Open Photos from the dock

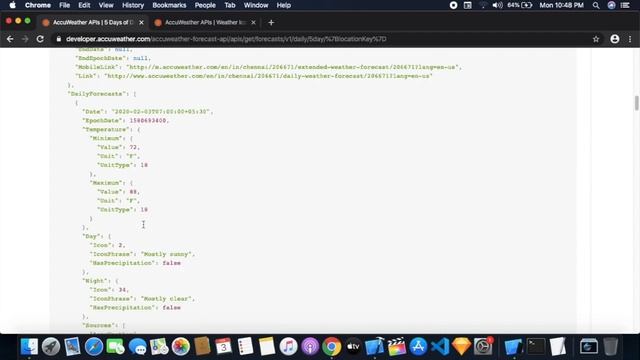180,347
